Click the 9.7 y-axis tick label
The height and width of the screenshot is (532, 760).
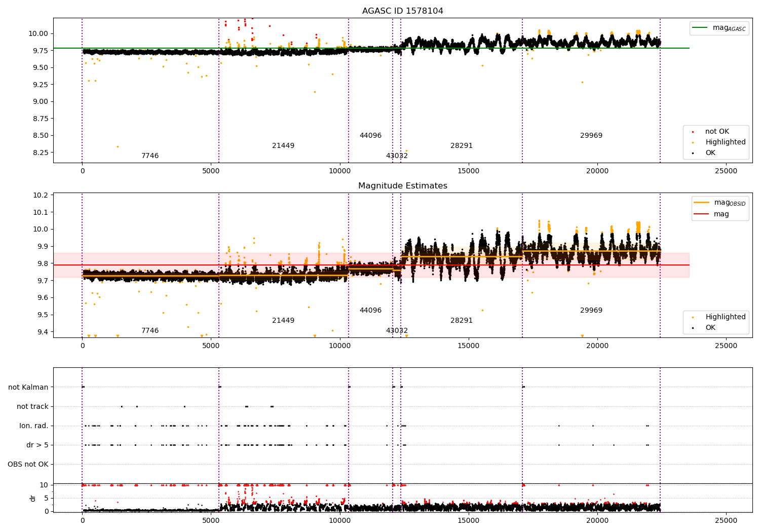(x=43, y=281)
